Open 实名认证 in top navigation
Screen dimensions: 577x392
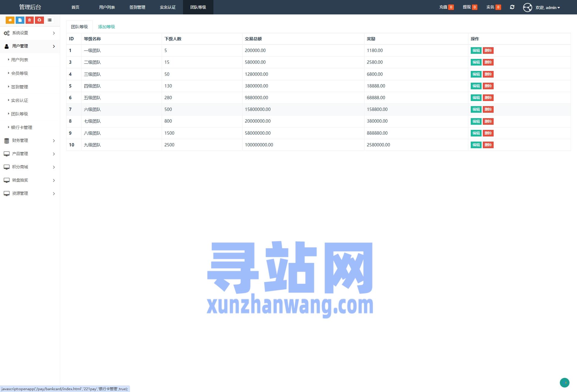point(168,7)
